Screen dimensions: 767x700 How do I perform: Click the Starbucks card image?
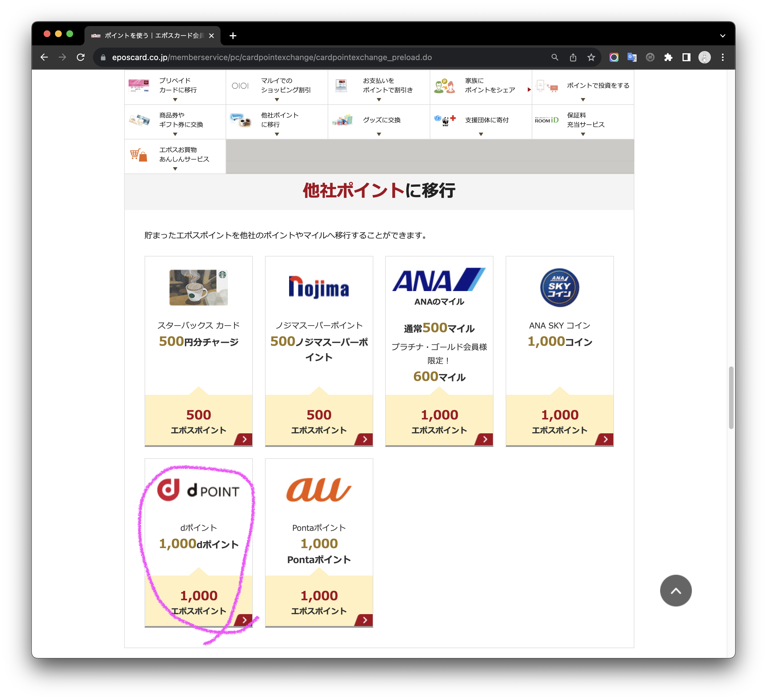(x=199, y=288)
